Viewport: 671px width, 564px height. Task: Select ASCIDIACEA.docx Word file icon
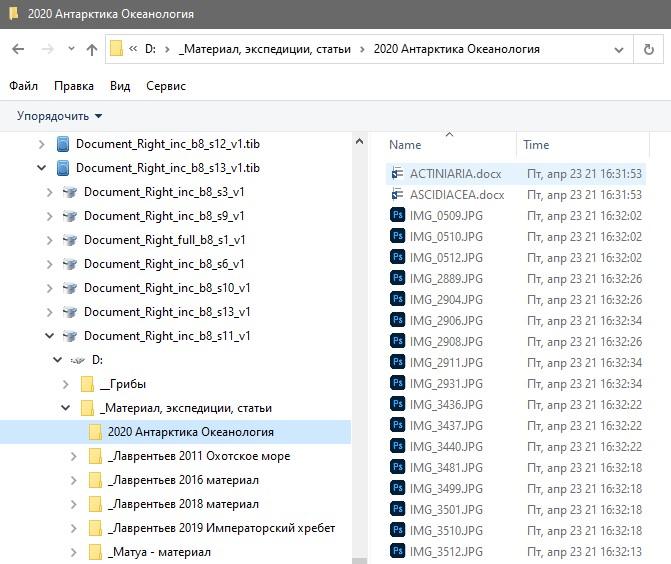tap(398, 194)
